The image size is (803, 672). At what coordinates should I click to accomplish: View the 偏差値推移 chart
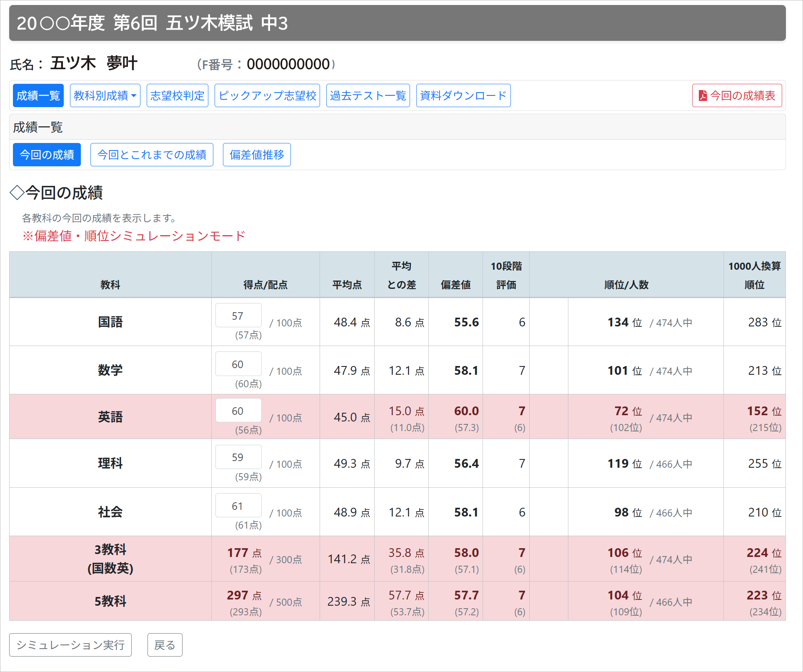[257, 155]
